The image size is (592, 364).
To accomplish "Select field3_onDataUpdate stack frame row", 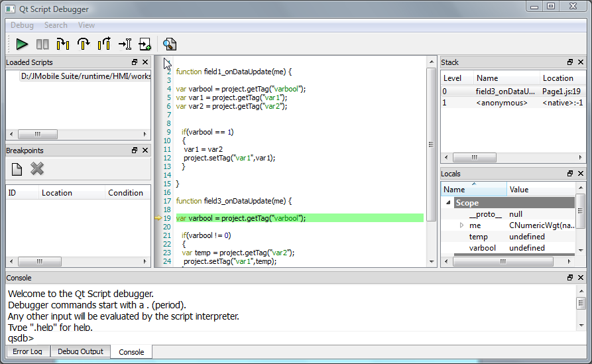I will [x=501, y=91].
